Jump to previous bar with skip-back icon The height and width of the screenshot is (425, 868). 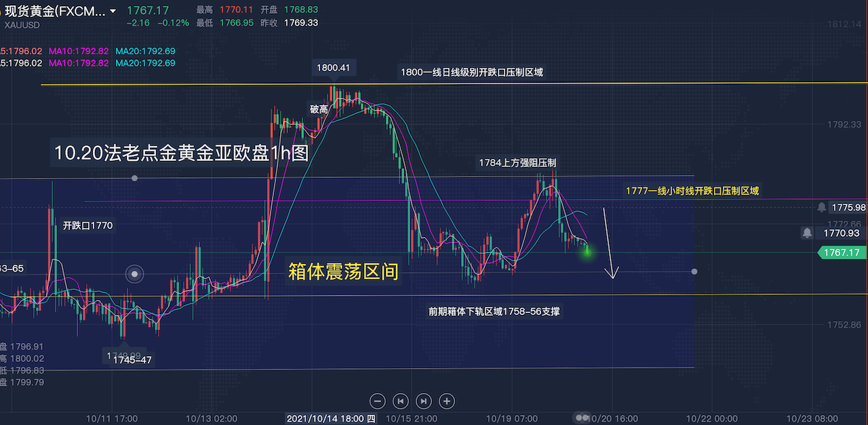tap(401, 401)
